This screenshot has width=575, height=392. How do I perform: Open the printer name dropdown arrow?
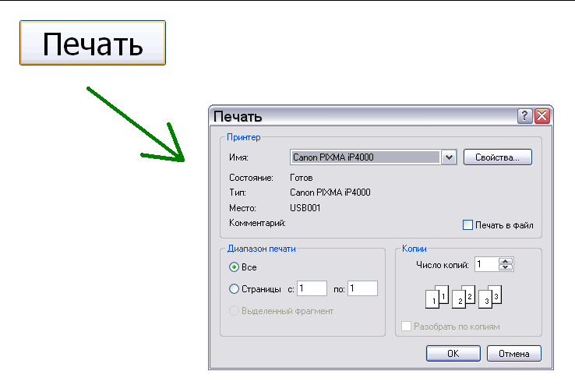448,157
